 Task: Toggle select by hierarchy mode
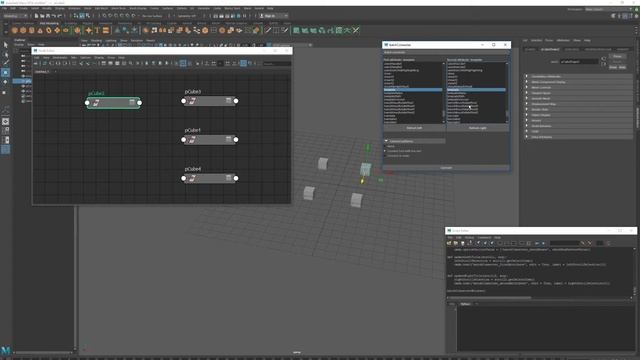click(76, 16)
